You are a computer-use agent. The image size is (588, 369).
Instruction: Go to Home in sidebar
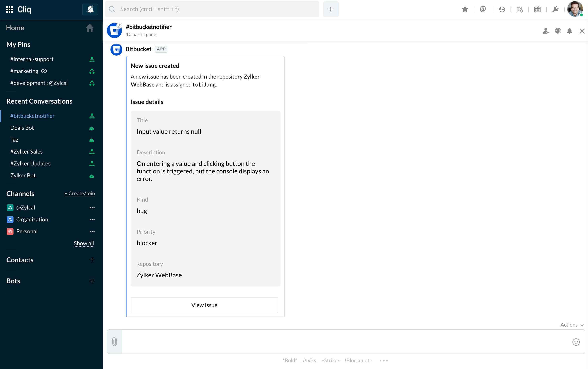pos(15,28)
